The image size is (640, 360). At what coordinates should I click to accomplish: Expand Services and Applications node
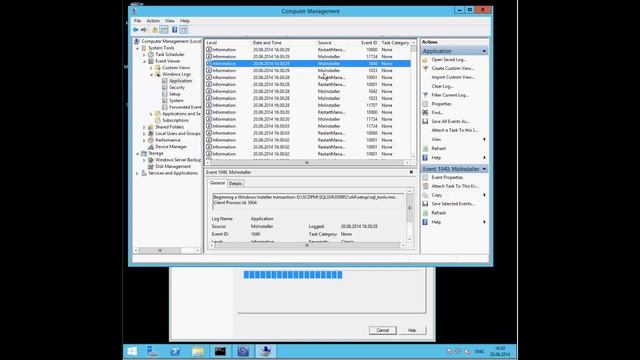click(138, 173)
